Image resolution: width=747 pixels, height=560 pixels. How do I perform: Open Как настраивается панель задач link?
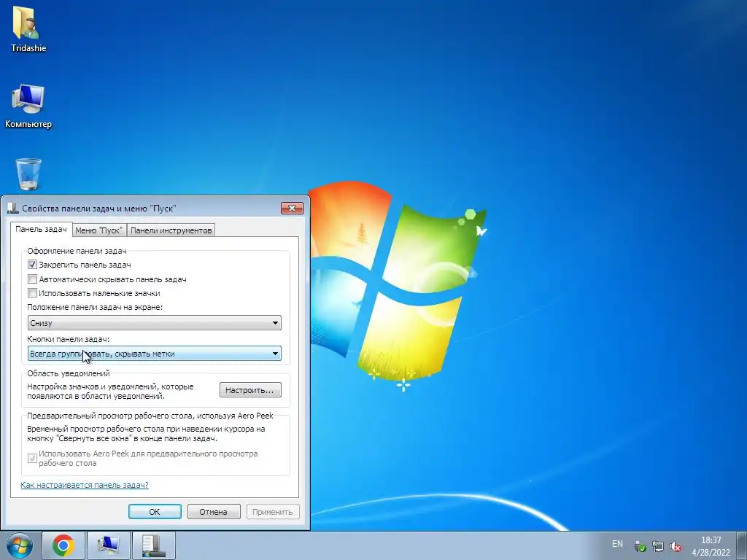[x=85, y=485]
